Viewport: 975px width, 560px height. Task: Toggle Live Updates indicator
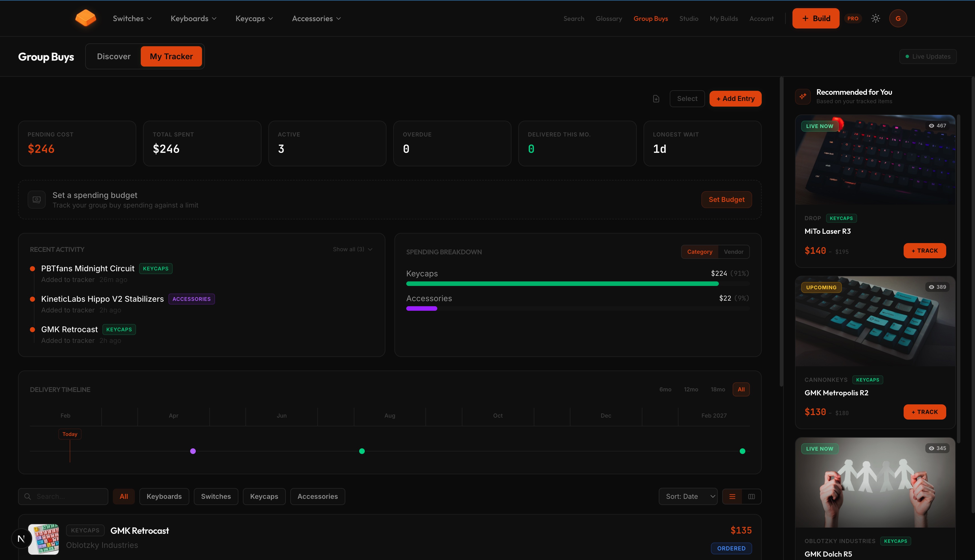click(x=928, y=57)
